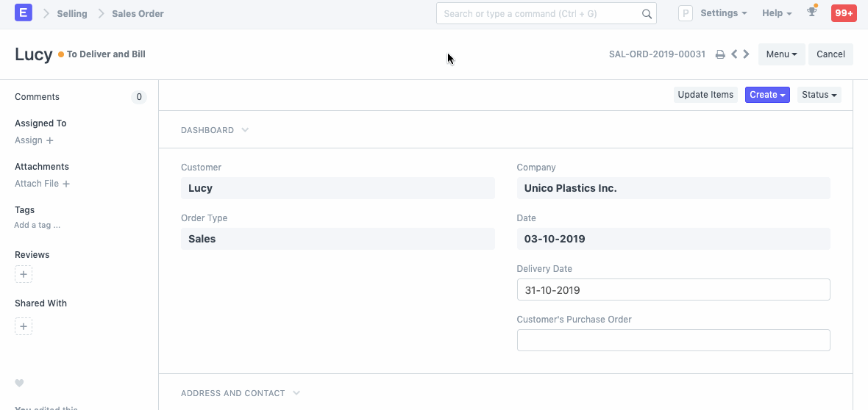This screenshot has width=868, height=410.
Task: Go to next document arrow
Action: pos(747,54)
